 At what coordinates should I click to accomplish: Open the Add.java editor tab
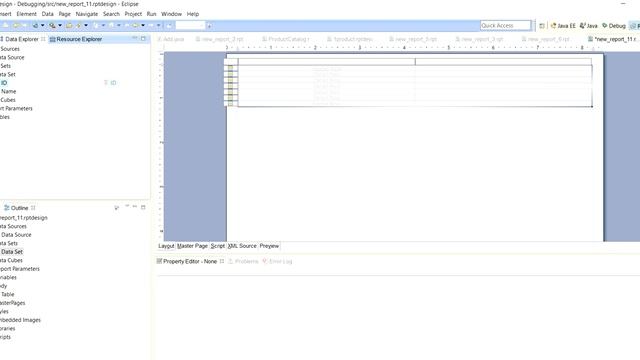click(x=171, y=39)
